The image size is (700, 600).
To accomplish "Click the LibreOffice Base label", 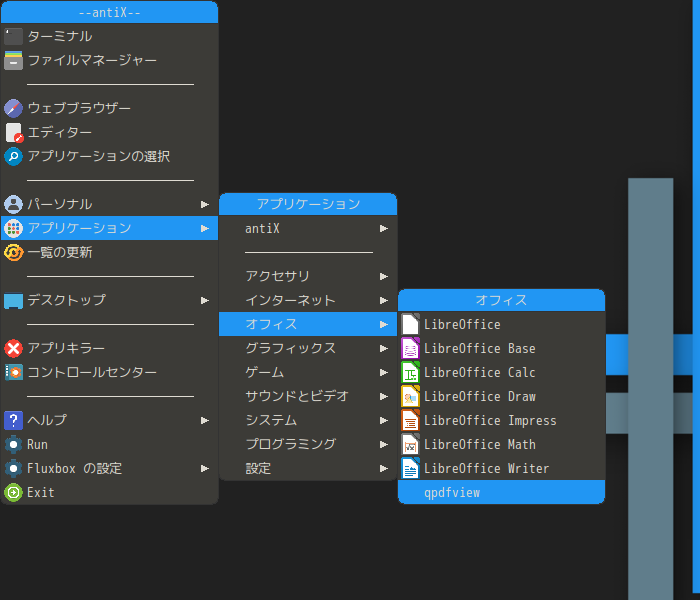I will tap(479, 348).
